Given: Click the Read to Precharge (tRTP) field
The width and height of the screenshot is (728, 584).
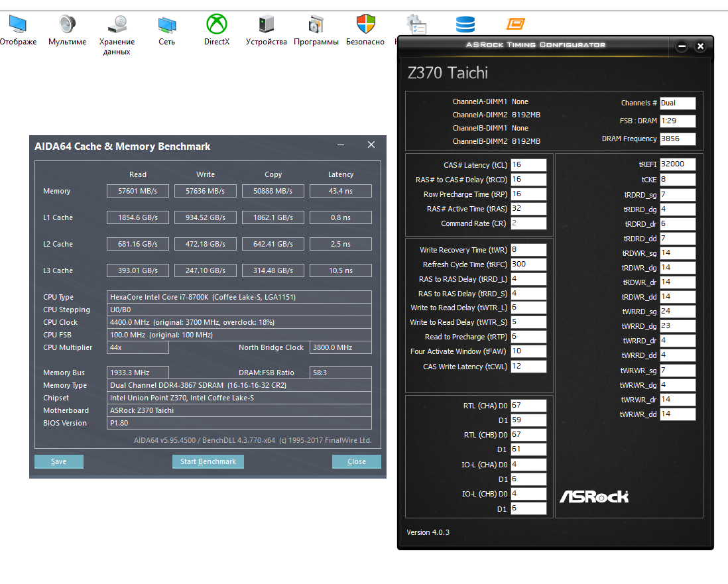Looking at the screenshot, I should (x=528, y=337).
